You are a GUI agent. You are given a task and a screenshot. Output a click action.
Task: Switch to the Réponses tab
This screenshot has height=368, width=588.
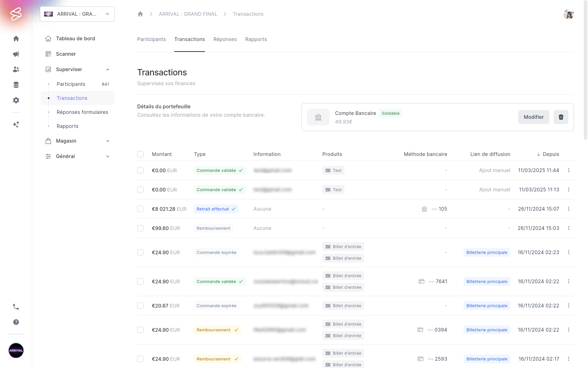pyautogui.click(x=225, y=39)
